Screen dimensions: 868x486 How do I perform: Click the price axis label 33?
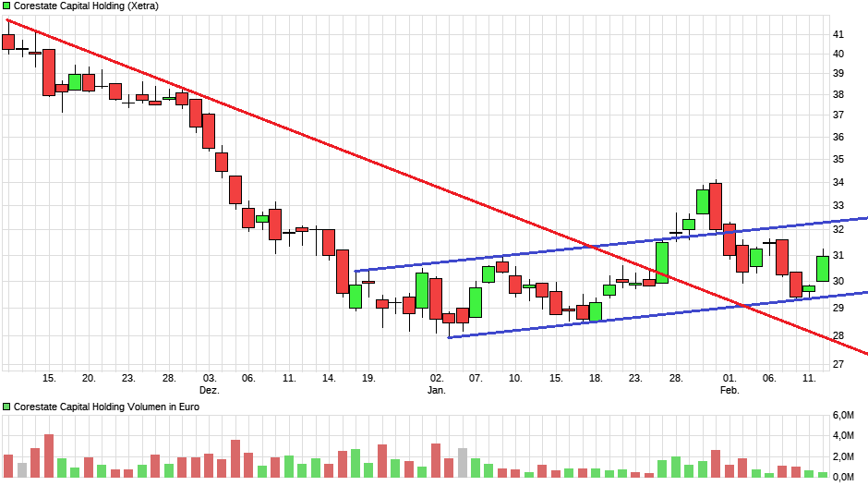pos(838,206)
